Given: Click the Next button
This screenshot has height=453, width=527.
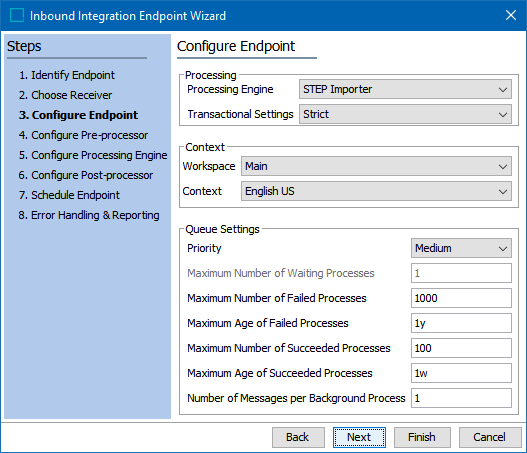Looking at the screenshot, I should click(359, 437).
